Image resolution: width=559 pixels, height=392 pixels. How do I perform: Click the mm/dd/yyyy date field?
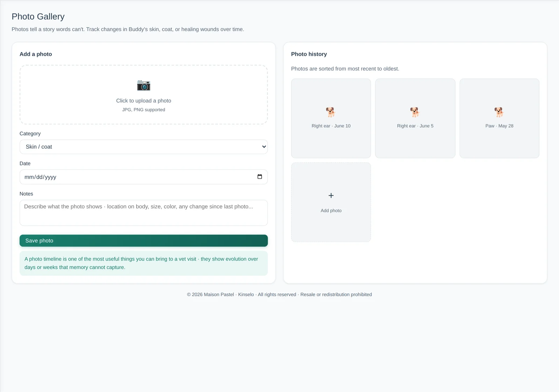tap(144, 177)
